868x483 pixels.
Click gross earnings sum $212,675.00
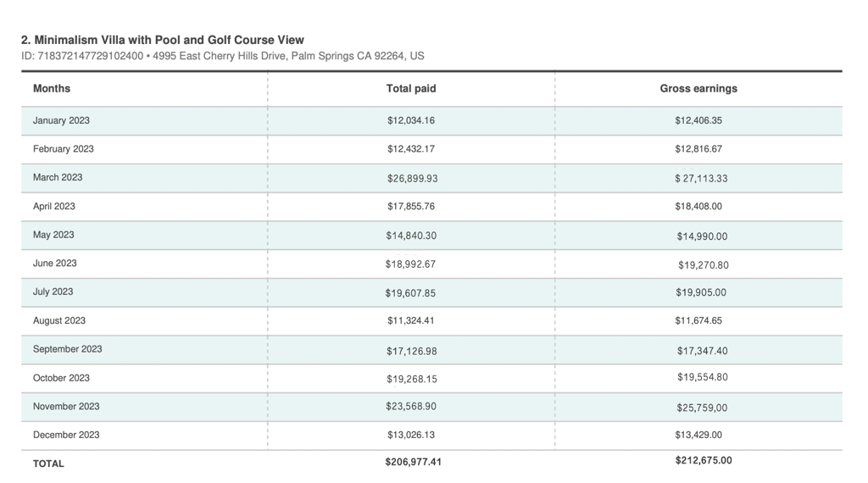(x=704, y=461)
